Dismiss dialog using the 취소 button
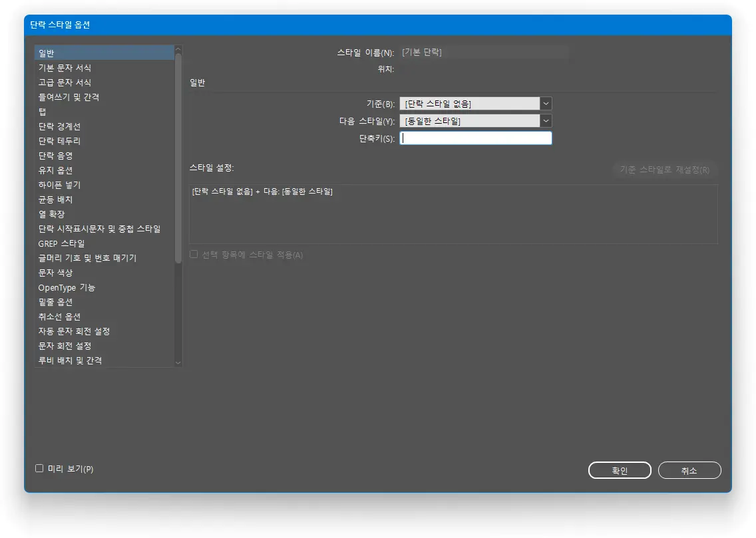Image resolution: width=756 pixels, height=538 pixels. (689, 470)
